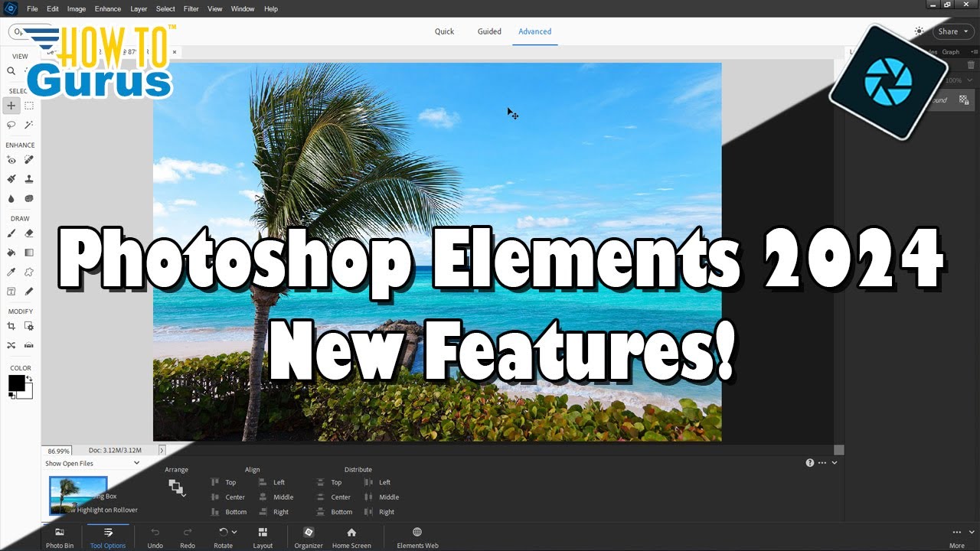Open the Window menu
The width and height of the screenshot is (980, 551).
243,9
